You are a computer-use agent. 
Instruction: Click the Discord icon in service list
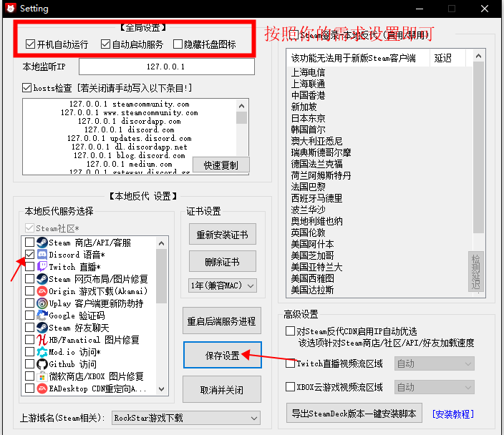click(42, 255)
